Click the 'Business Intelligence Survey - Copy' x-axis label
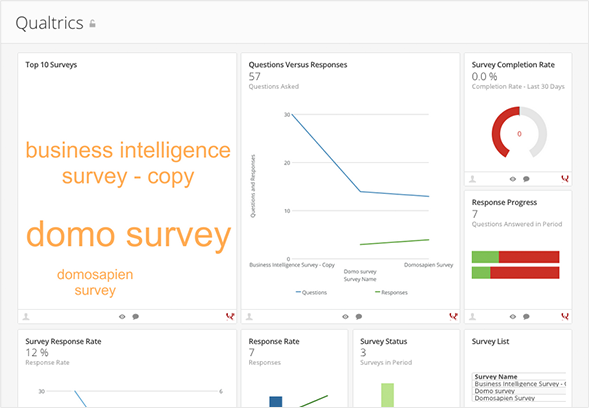This screenshot has height=408, width=589. tap(292, 265)
